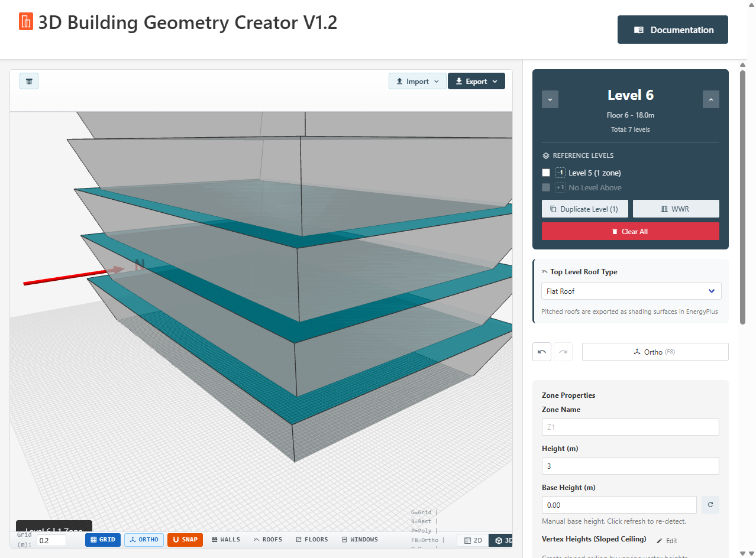
Task: Toggle the SNAP button off
Action: point(185,540)
